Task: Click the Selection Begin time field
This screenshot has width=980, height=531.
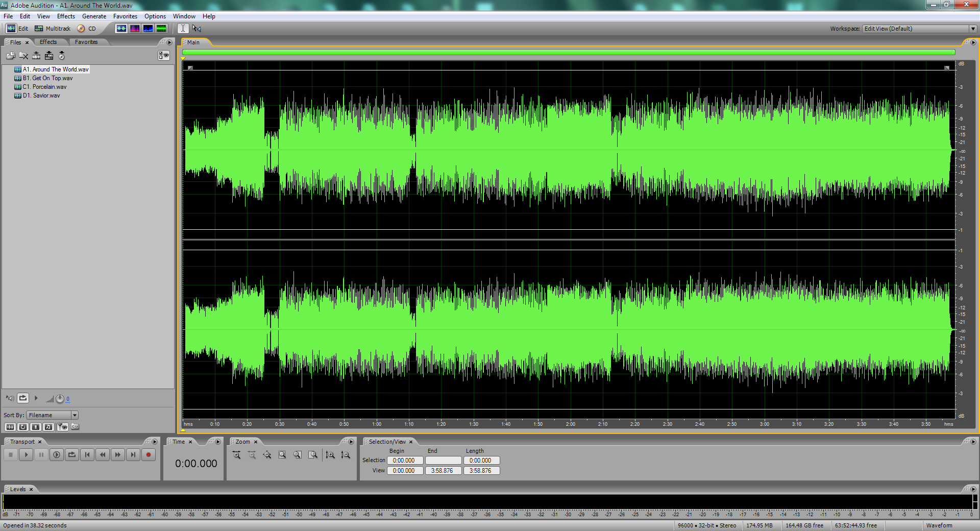Action: tap(404, 461)
